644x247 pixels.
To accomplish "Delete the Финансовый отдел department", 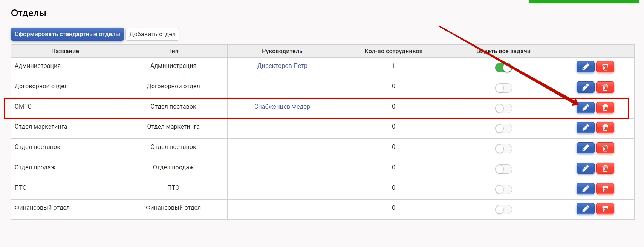I will tap(605, 209).
